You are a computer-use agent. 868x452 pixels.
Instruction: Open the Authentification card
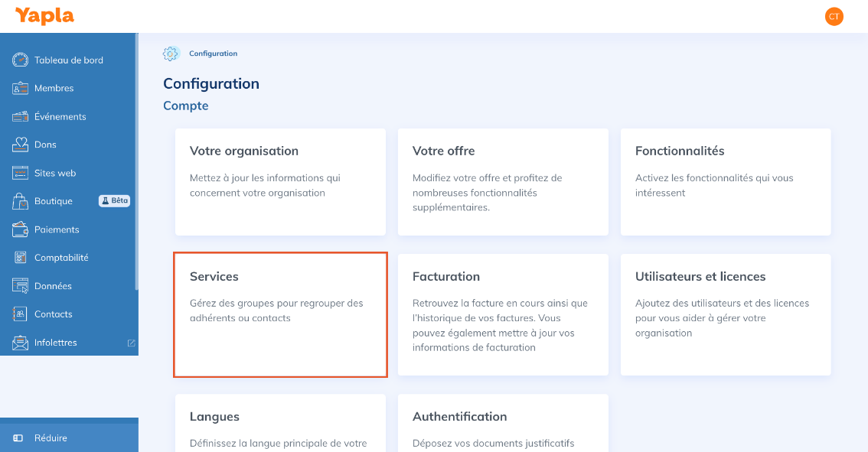click(x=503, y=423)
